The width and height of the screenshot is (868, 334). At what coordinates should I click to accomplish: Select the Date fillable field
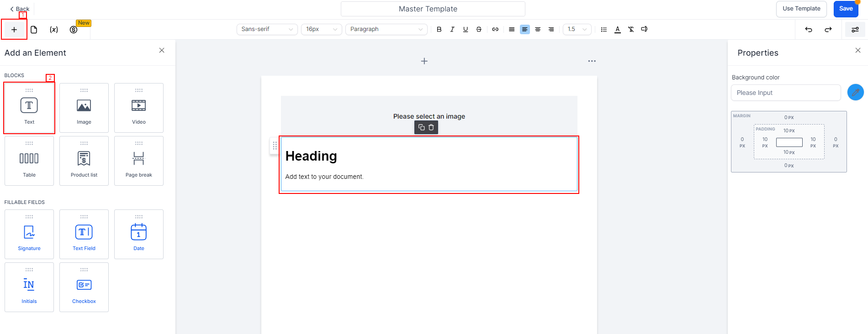pos(139,234)
